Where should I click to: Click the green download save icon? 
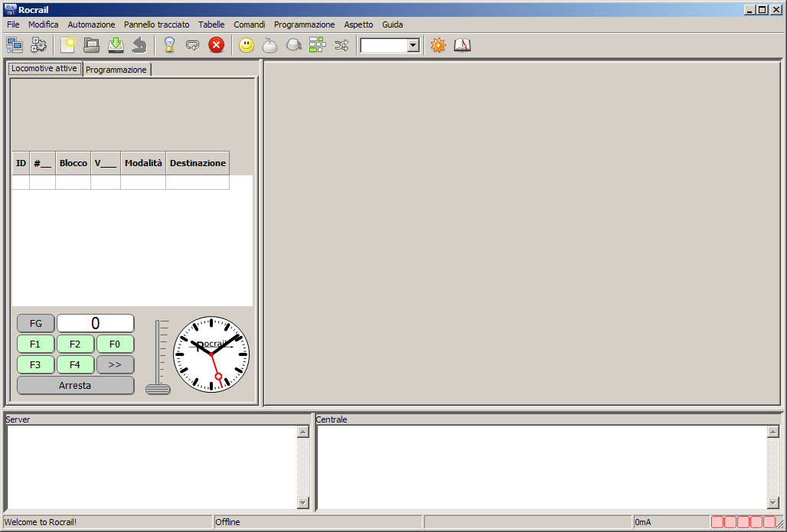click(116, 45)
